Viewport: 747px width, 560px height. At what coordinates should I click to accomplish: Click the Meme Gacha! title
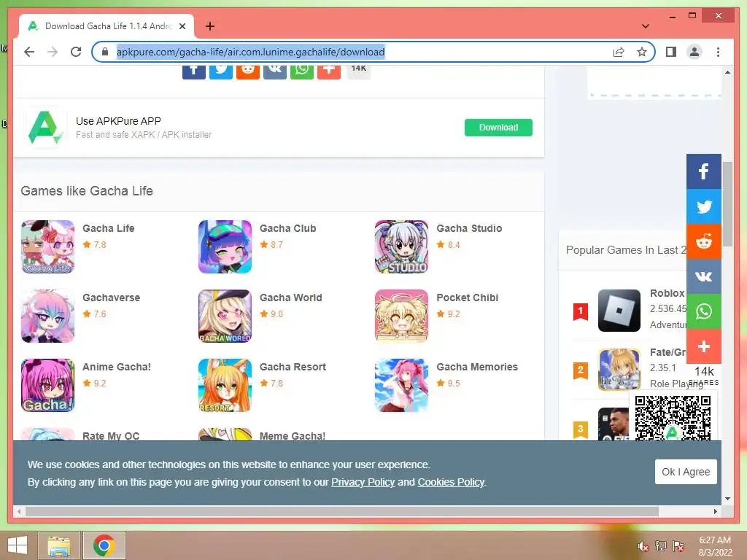(x=293, y=436)
